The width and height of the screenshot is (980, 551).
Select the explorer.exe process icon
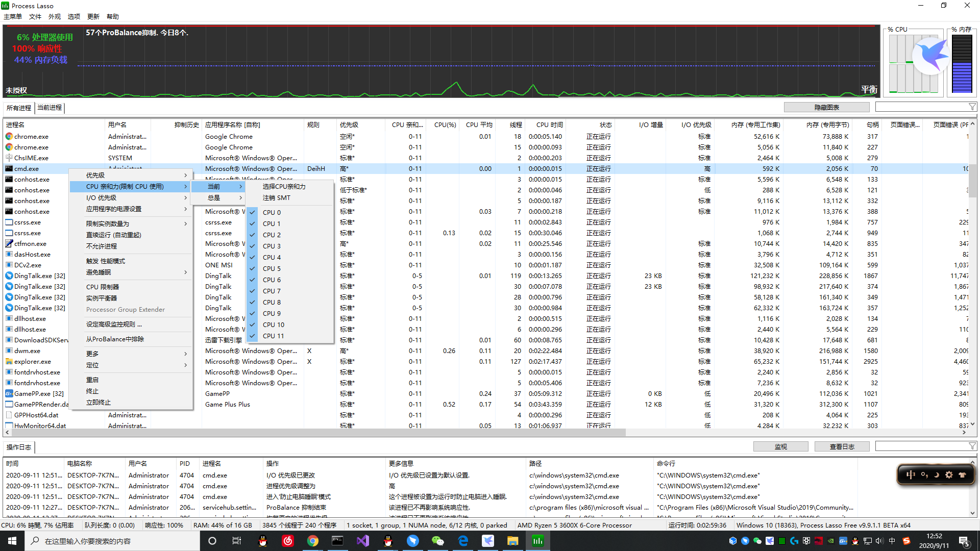9,361
